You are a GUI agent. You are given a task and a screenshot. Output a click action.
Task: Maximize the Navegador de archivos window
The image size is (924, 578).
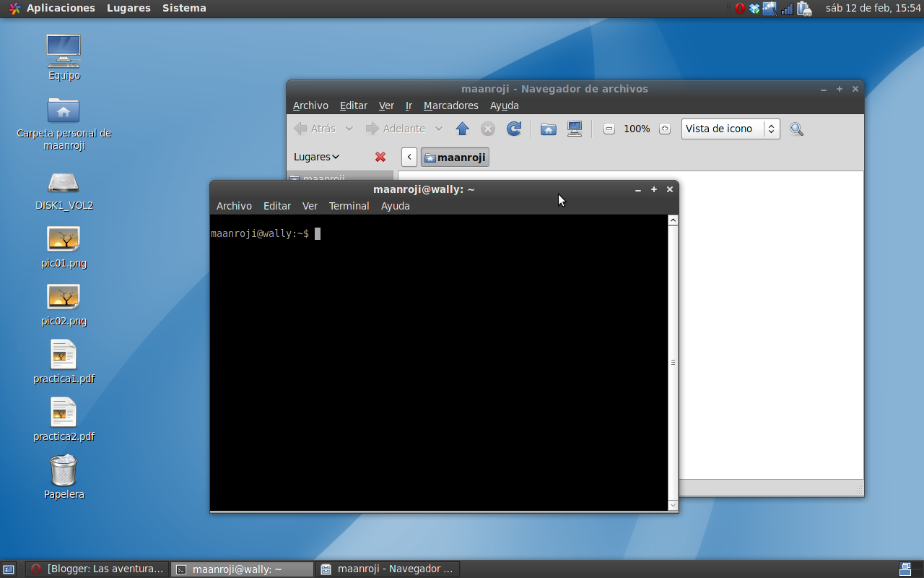(840, 89)
